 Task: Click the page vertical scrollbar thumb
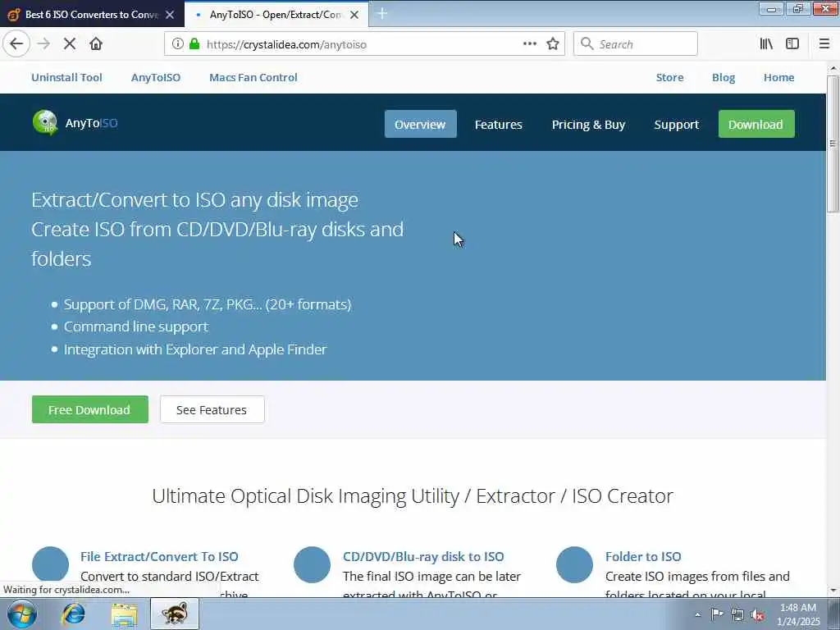point(833,144)
